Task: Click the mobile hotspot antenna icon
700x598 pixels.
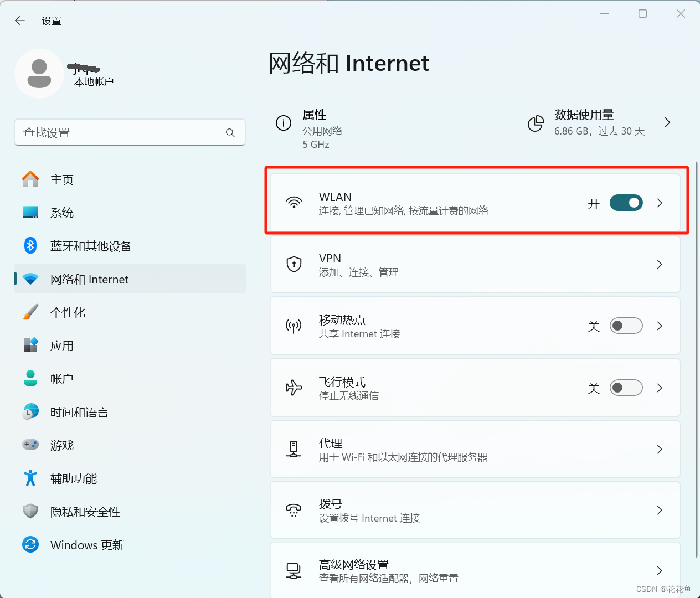Action: tap(294, 326)
